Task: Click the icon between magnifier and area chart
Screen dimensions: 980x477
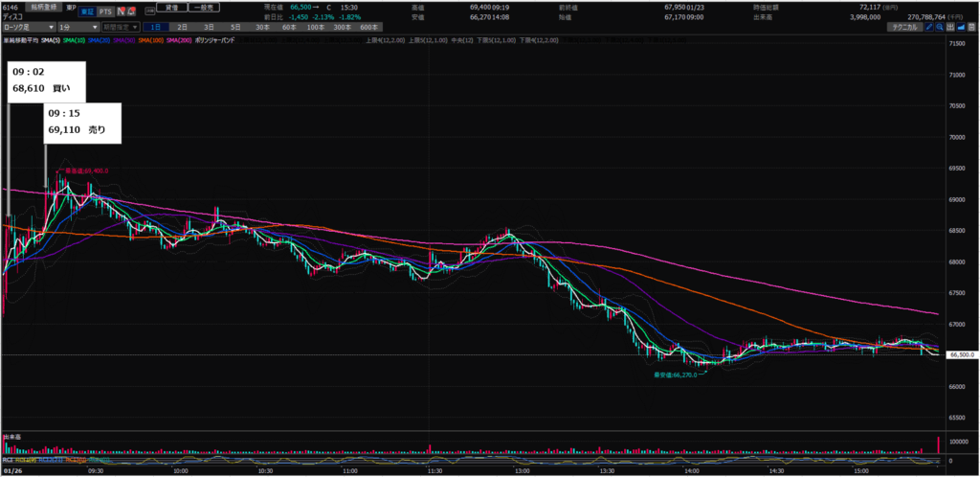Action: click(x=951, y=29)
